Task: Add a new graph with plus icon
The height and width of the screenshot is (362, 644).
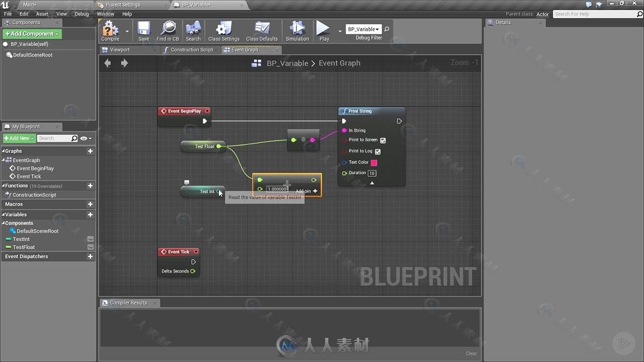Action: click(x=90, y=151)
